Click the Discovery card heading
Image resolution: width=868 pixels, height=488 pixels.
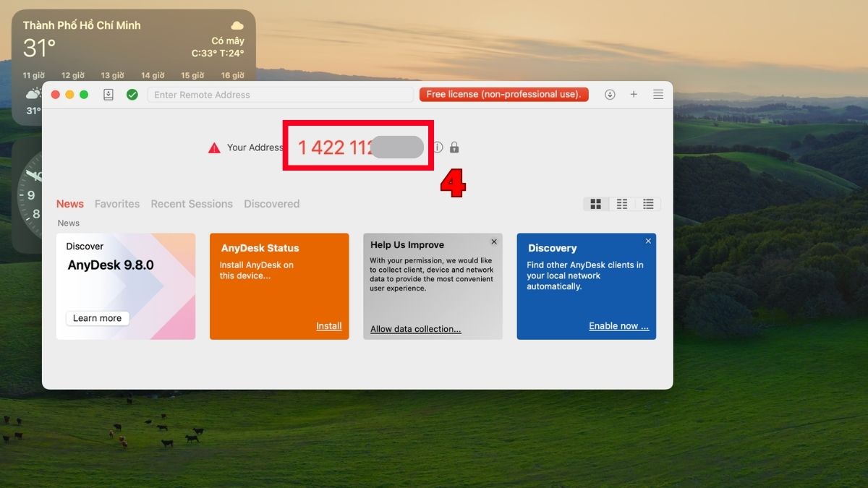tap(553, 248)
